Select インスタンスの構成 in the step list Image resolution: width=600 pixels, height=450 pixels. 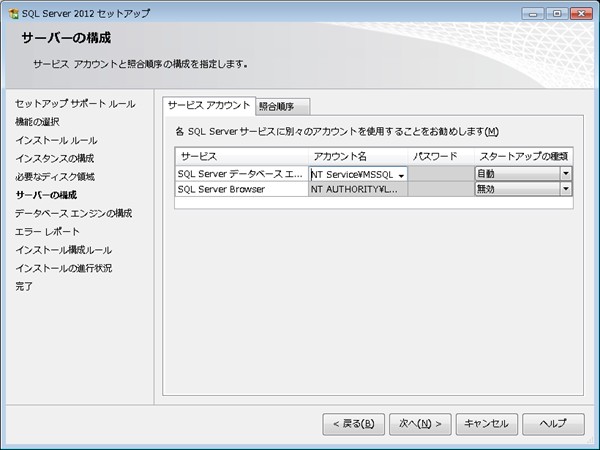[54, 158]
